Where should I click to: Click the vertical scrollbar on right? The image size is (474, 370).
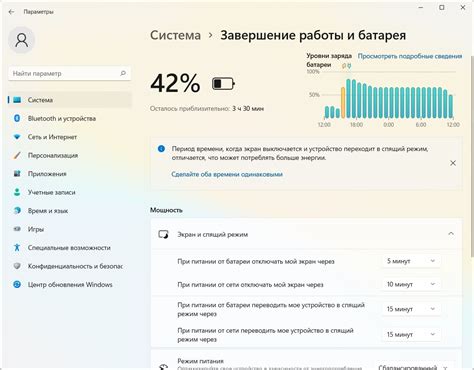pyautogui.click(x=472, y=157)
